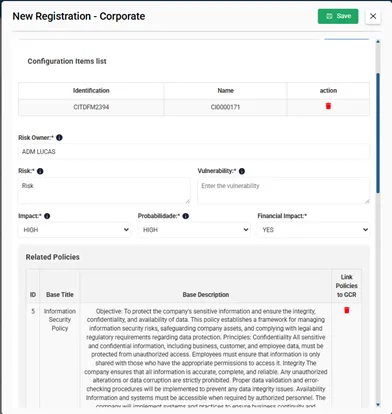Delete configuration item CITDFM2394
The image size is (392, 414).
pos(328,106)
